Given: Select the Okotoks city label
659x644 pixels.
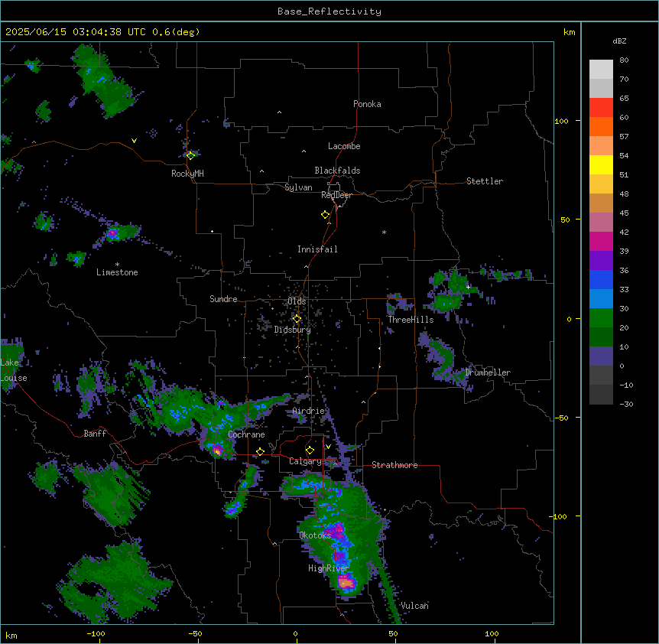Looking at the screenshot, I should point(315,535).
